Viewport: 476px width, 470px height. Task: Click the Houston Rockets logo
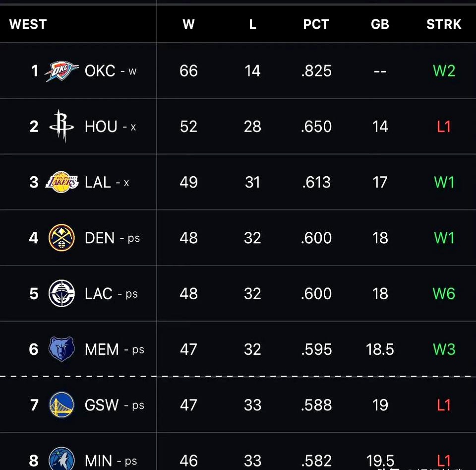tap(61, 127)
